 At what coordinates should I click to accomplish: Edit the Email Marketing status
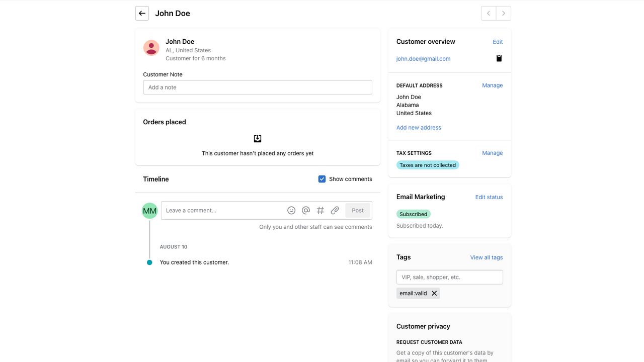click(x=489, y=197)
